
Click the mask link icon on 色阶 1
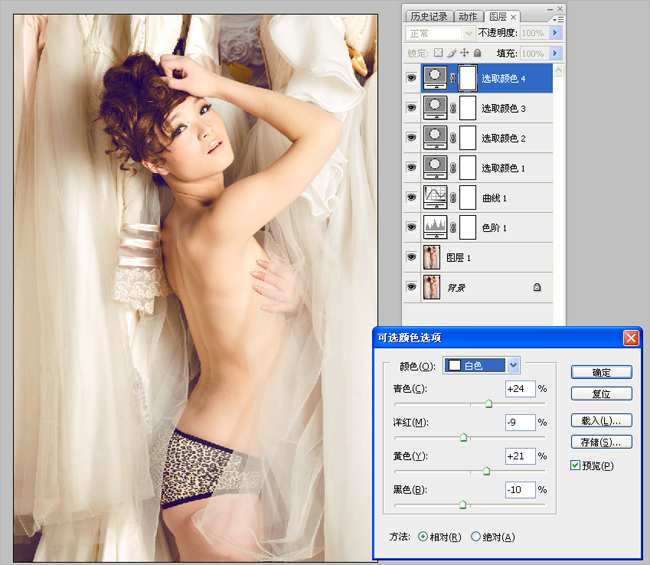pyautogui.click(x=453, y=227)
